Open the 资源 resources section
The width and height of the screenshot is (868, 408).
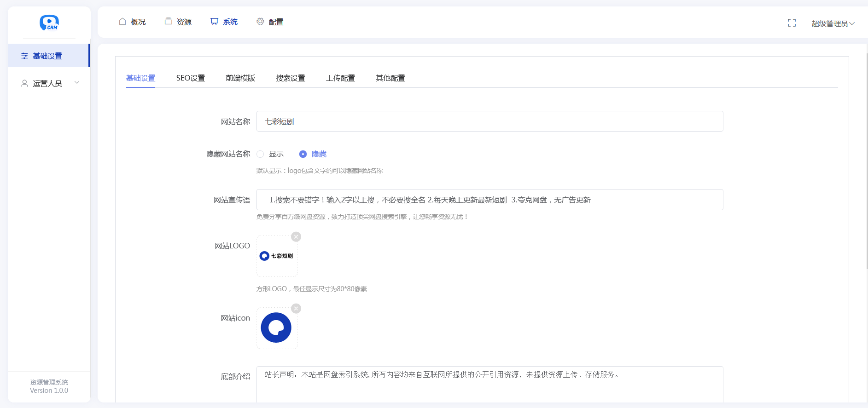pos(178,22)
